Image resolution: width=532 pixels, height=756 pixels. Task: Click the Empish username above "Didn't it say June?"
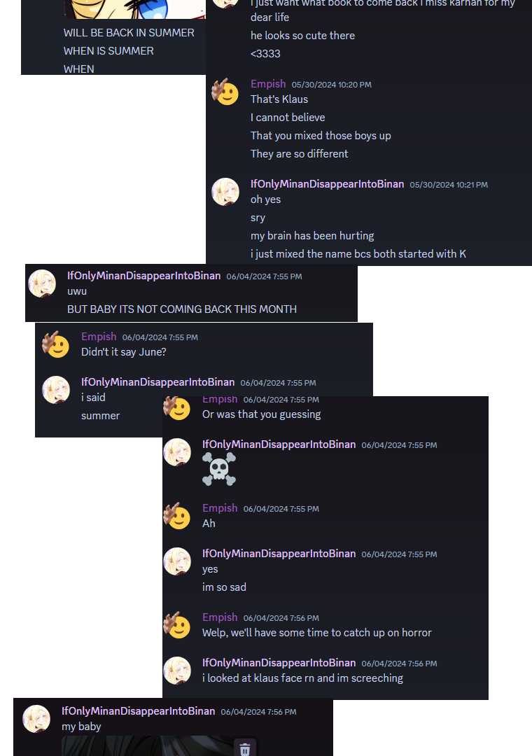point(99,337)
